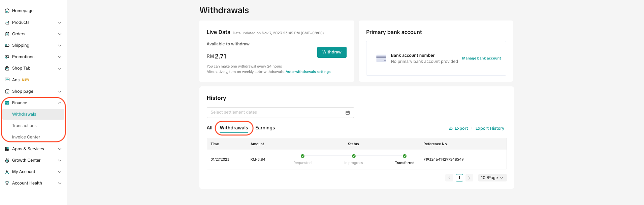The height and width of the screenshot is (205, 644).
Task: Click the Homepage house icon
Action: (x=7, y=11)
